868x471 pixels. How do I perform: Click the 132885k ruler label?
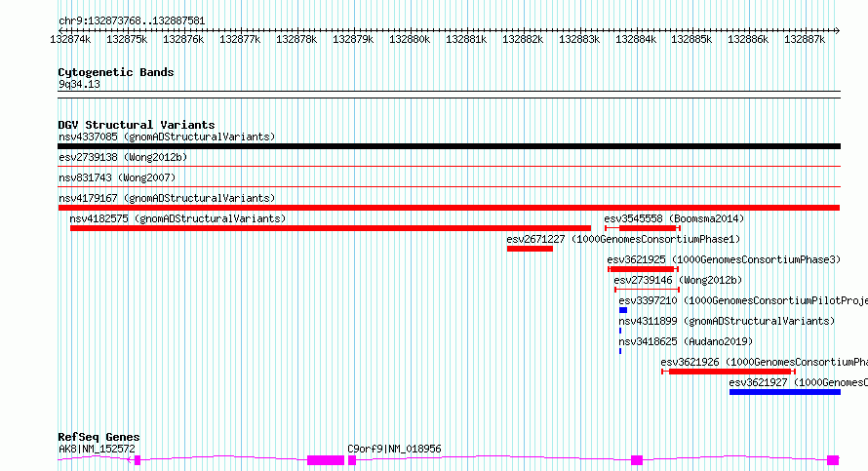(x=691, y=39)
